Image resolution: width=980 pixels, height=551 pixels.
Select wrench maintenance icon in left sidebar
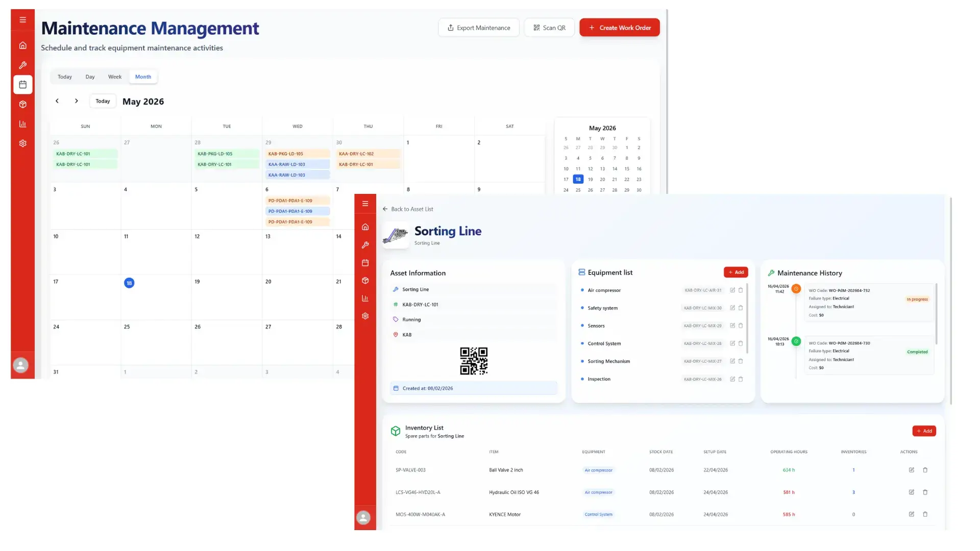click(22, 65)
